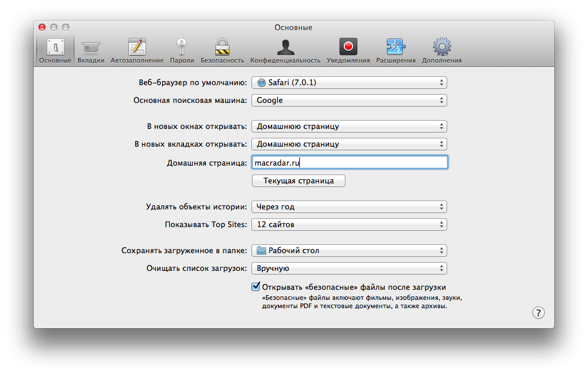Open Автозаполнение (AutoFill) pencil icon

137,47
